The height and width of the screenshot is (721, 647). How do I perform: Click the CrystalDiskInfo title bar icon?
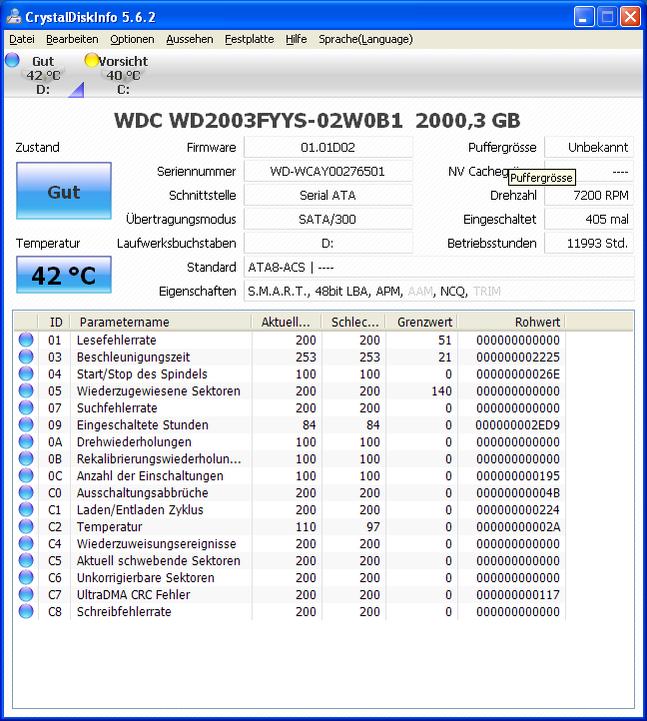pos(13,17)
